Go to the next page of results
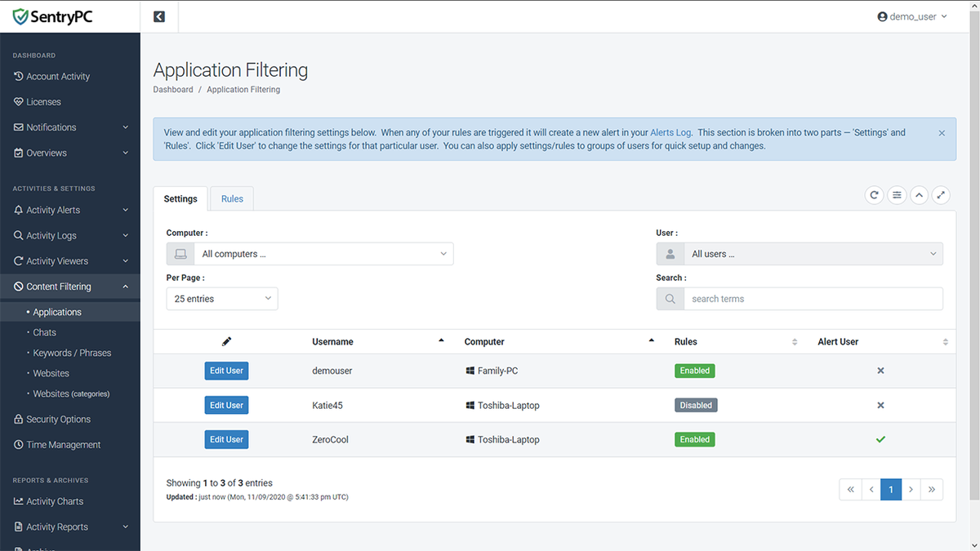The height and width of the screenshot is (551, 980). tap(911, 490)
